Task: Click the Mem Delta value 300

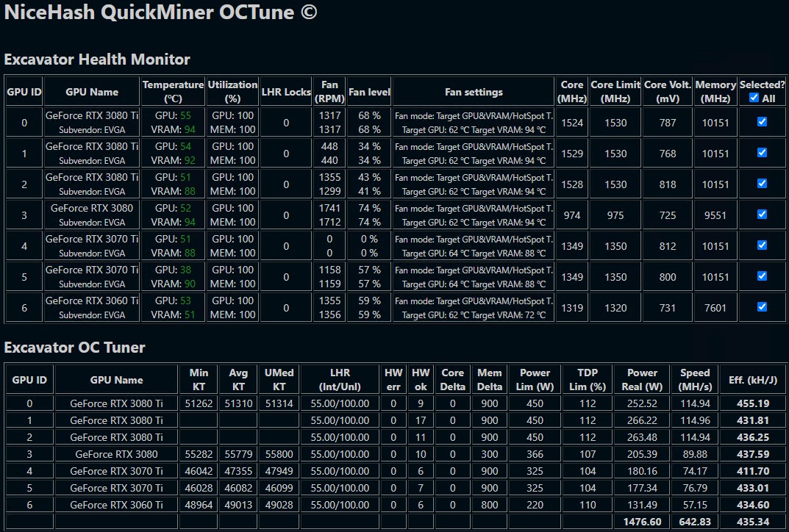Action: click(489, 454)
